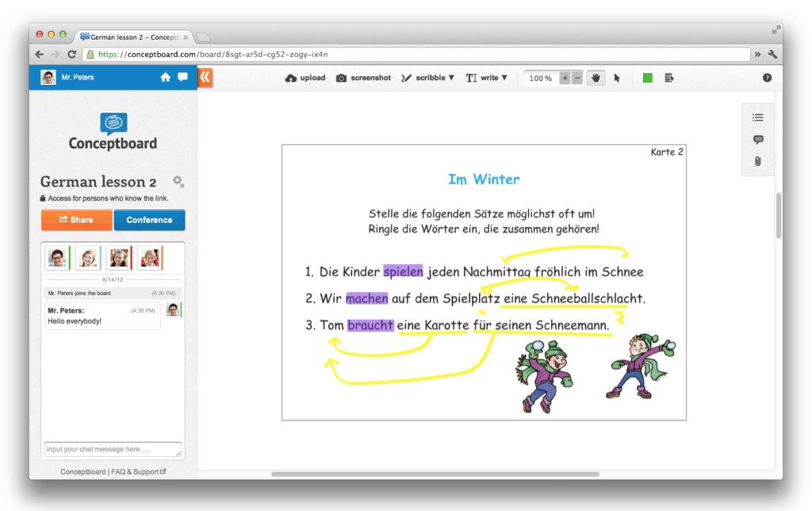The height and width of the screenshot is (511, 812).
Task: Expand browser extensions overflow chevron
Action: 757,54
